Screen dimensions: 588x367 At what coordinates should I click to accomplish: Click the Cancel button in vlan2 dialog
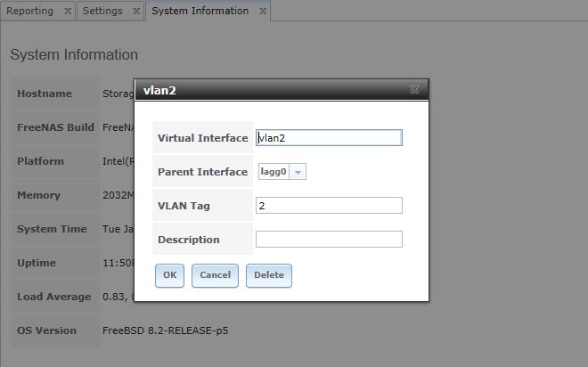click(x=215, y=275)
